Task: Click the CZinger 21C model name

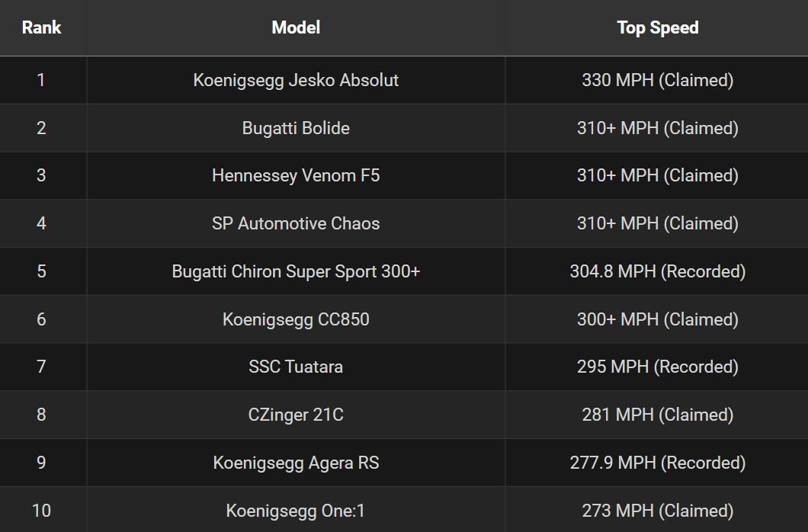Action: pos(296,415)
